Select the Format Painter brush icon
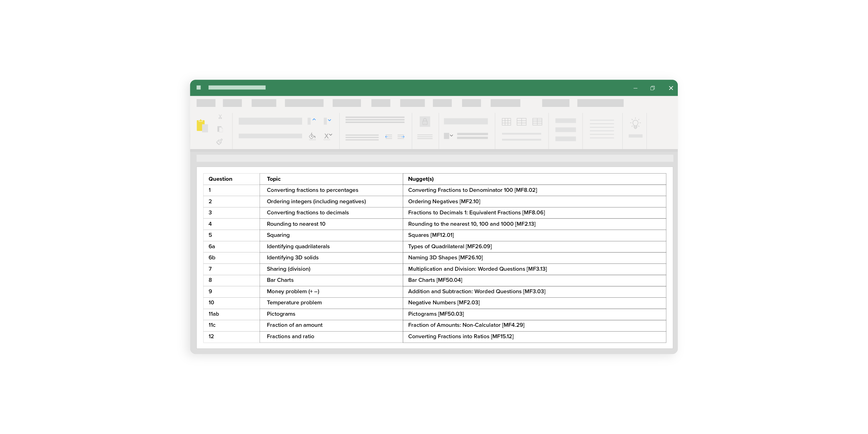The height and width of the screenshot is (434, 868). pyautogui.click(x=219, y=142)
